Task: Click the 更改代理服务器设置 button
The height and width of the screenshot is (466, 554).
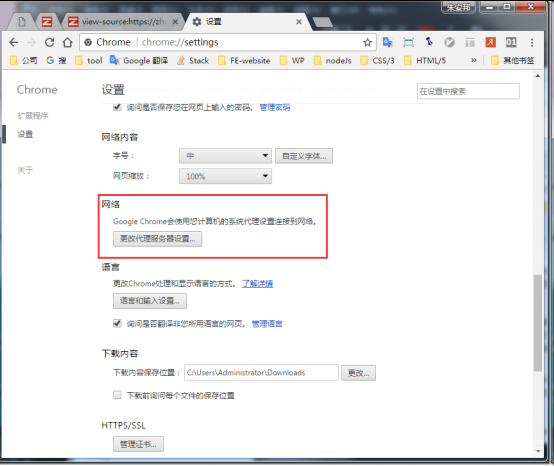Action: point(158,239)
